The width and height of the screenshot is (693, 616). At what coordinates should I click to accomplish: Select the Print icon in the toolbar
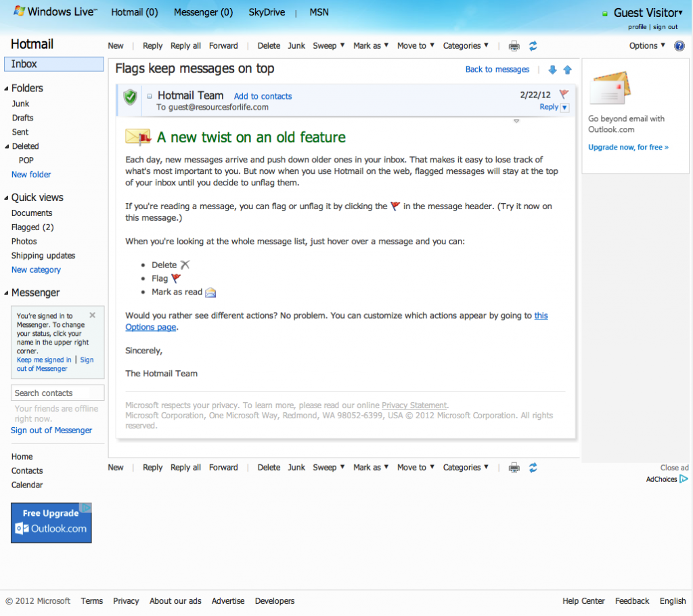(x=514, y=45)
